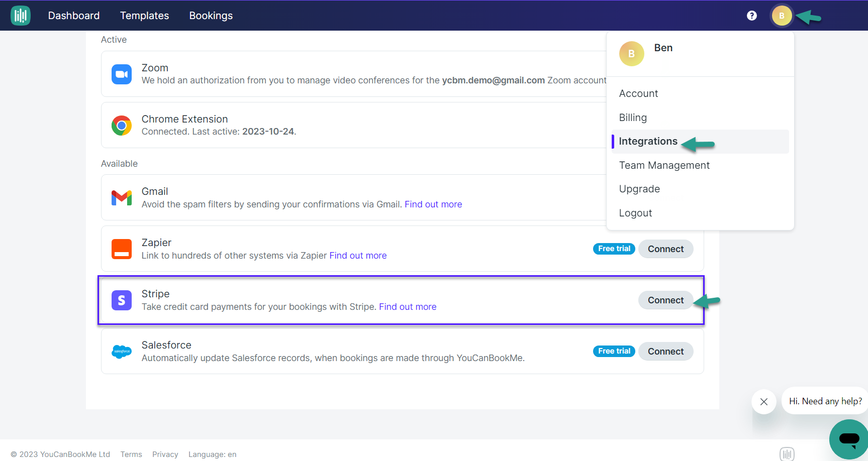Image resolution: width=868 pixels, height=461 pixels.
Task: Click '© 2023 YouCanBookMe Ltd' footer text
Action: click(60, 454)
